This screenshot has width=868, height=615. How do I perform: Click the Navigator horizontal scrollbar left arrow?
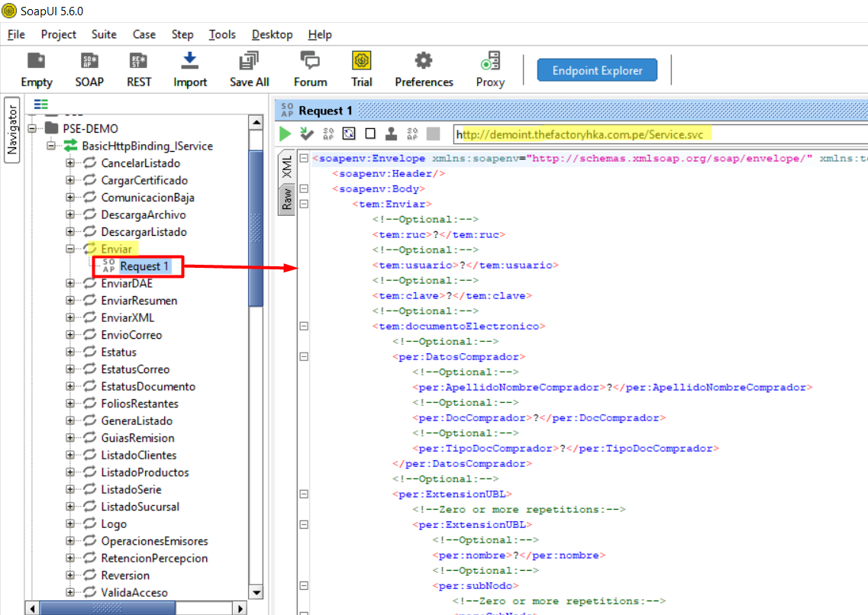click(33, 608)
